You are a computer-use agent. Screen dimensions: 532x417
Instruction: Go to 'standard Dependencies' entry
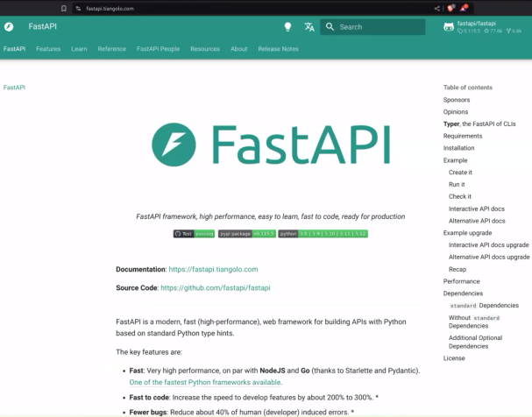[x=484, y=306]
